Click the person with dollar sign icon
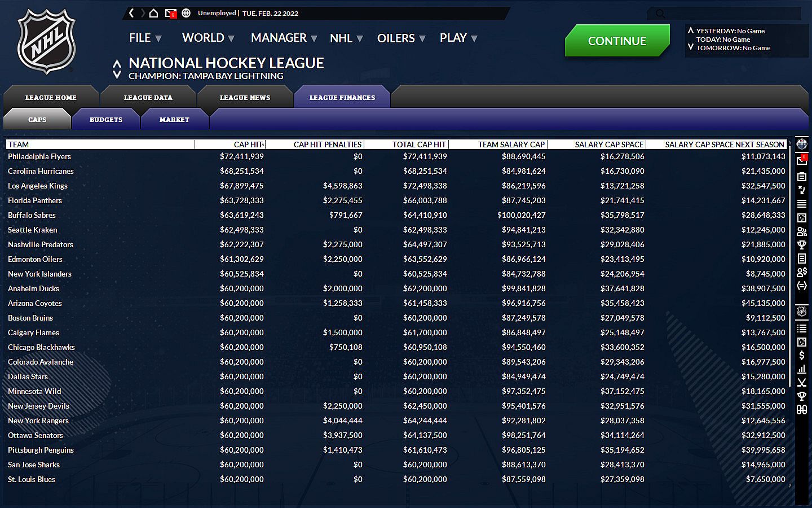The width and height of the screenshot is (812, 508). click(801, 271)
